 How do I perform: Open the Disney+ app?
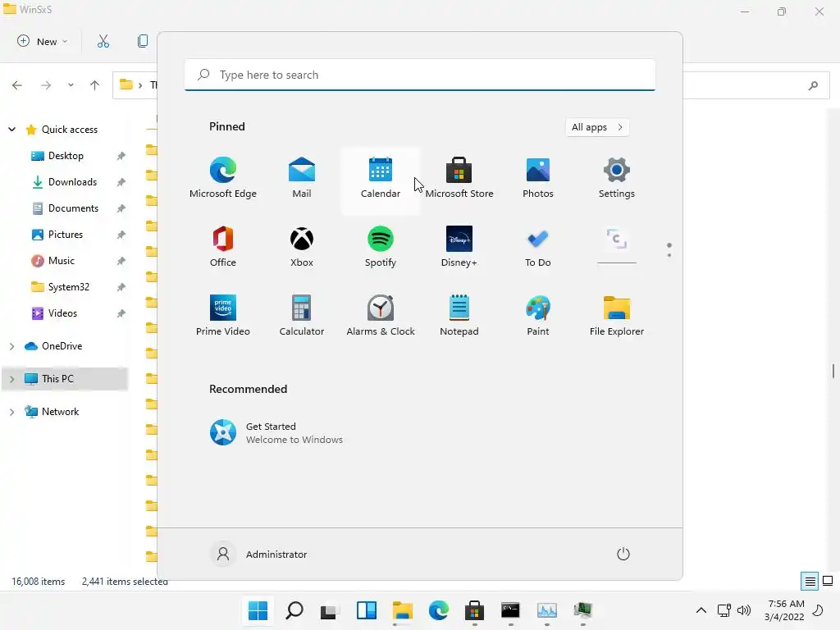pos(459,247)
